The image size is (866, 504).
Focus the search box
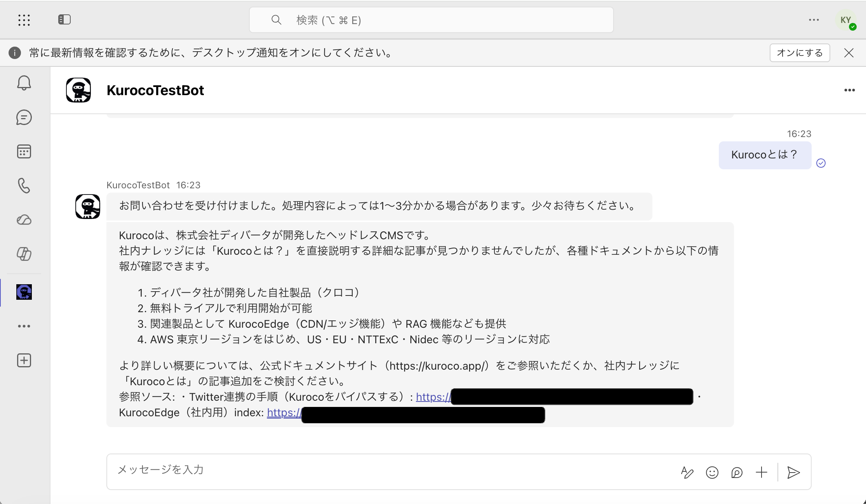[x=431, y=20]
